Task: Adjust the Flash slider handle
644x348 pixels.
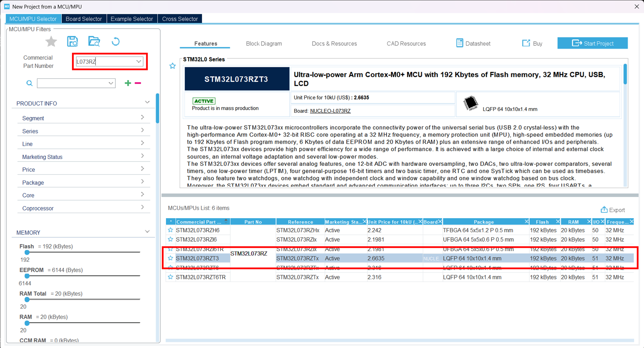Action: [x=27, y=252]
